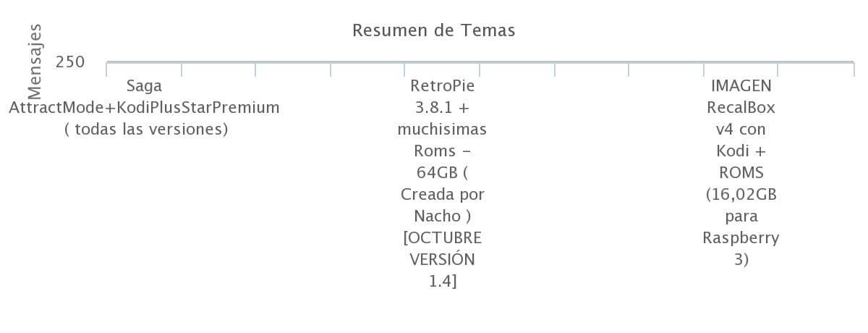The height and width of the screenshot is (333, 868).
Task: Select the 'RecalBox' label word
Action: click(x=741, y=108)
